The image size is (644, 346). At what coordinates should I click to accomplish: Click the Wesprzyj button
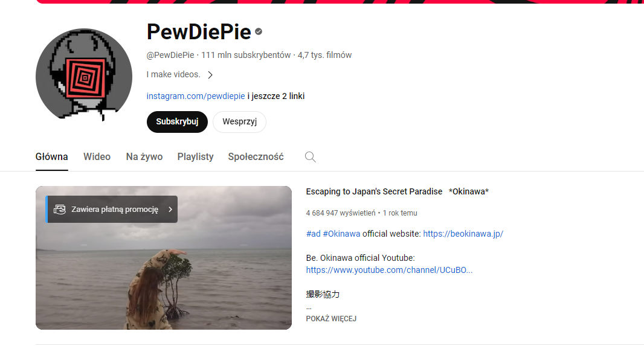tap(239, 122)
